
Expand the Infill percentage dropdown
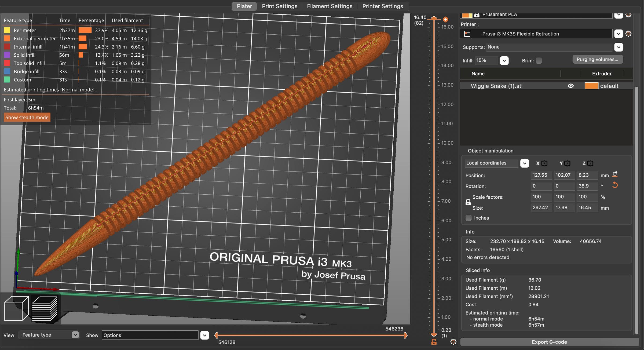pos(504,61)
